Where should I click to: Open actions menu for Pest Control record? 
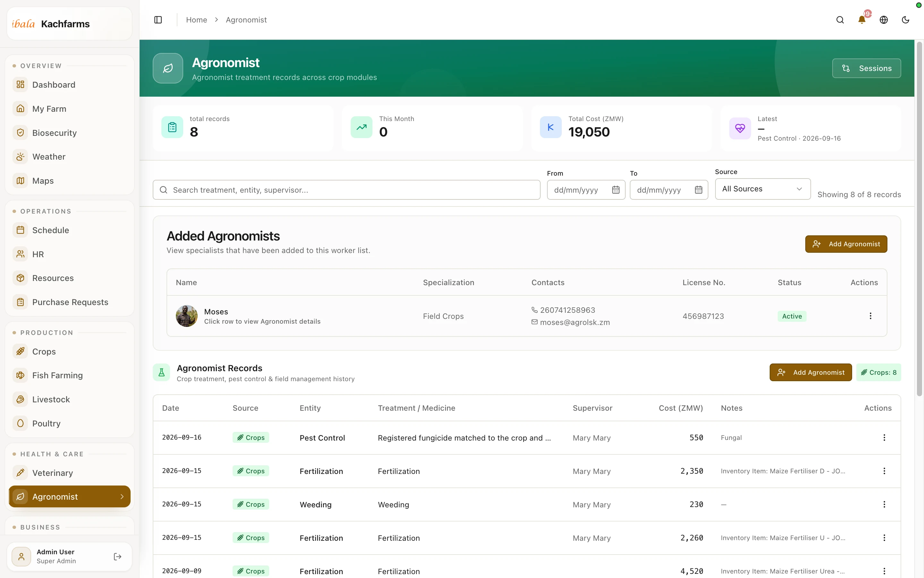coord(884,437)
